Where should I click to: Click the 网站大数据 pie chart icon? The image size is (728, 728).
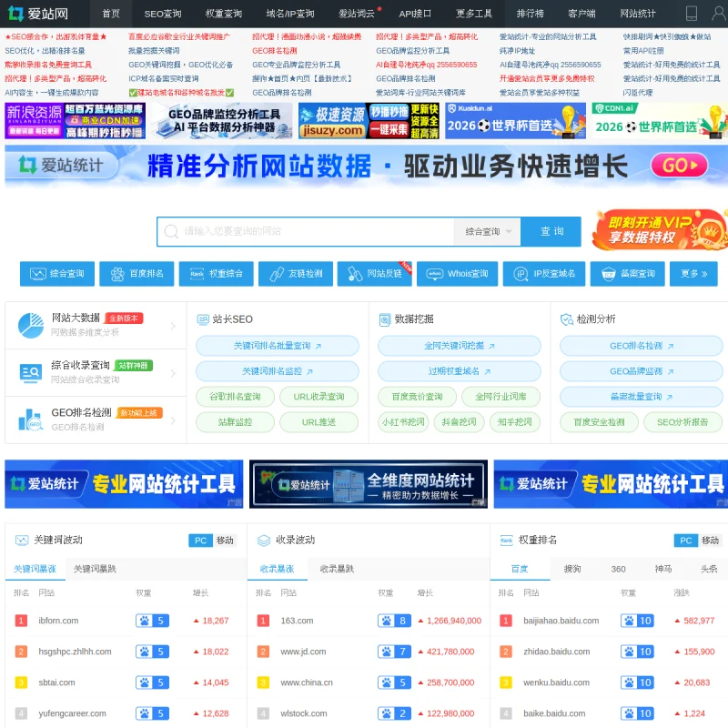(x=31, y=325)
